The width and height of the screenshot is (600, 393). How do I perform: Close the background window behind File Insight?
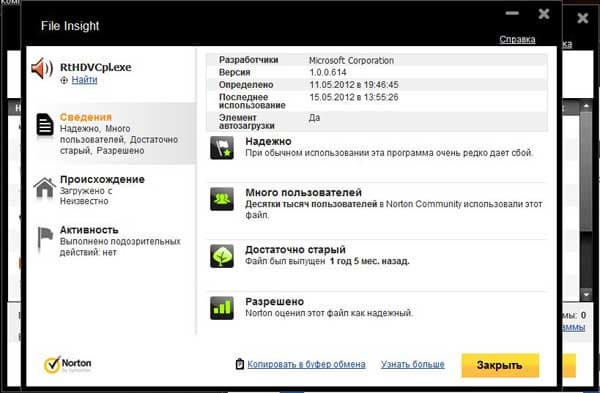coord(582,18)
